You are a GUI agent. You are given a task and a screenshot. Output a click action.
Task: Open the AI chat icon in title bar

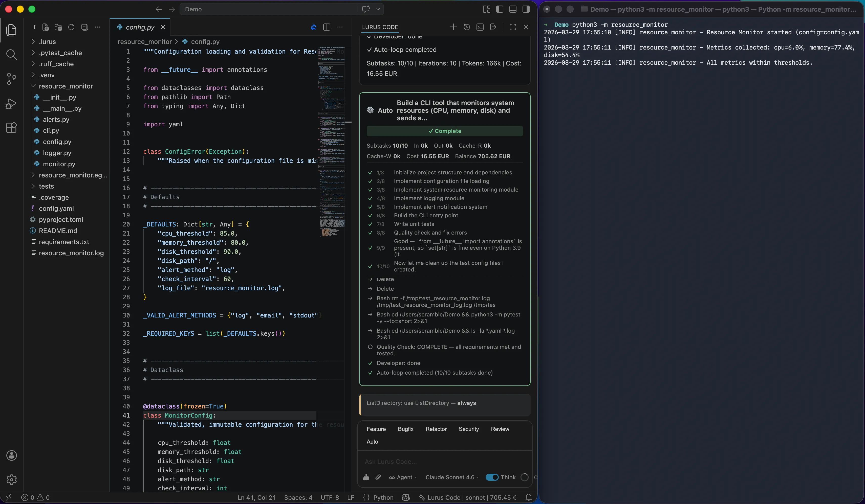[366, 9]
